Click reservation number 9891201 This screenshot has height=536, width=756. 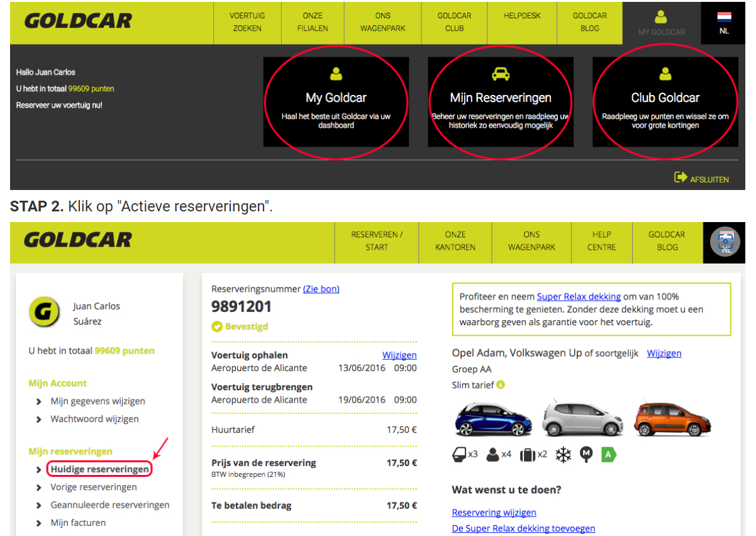point(242,307)
